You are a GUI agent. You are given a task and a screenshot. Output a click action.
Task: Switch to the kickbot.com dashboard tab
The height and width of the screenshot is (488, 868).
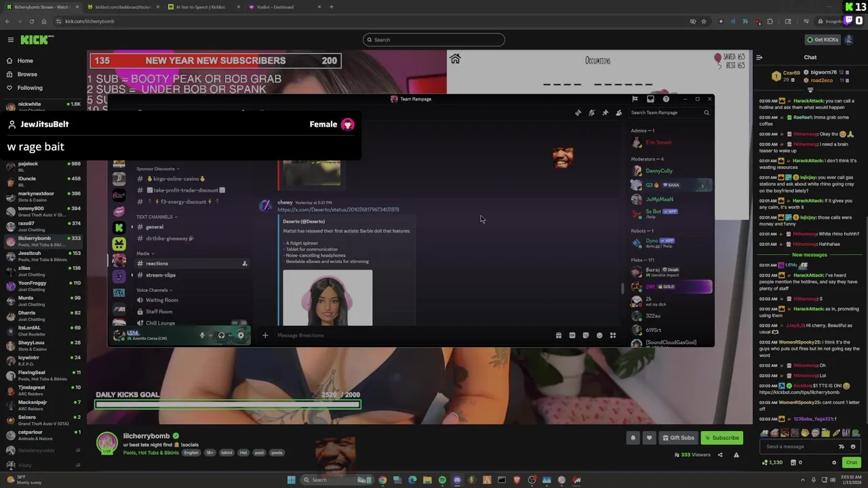(x=122, y=7)
